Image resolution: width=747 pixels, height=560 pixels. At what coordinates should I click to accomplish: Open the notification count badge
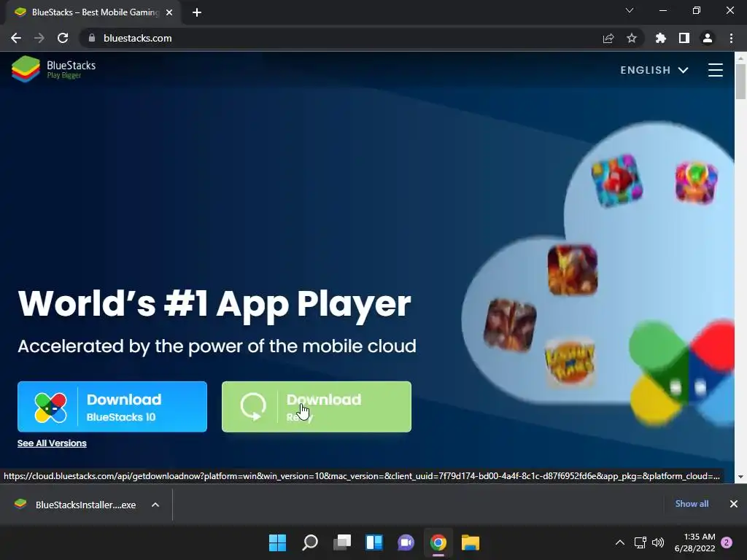727,542
